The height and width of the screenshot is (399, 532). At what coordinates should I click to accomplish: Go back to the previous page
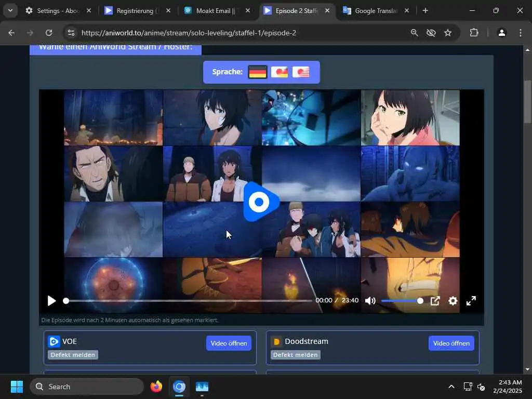pyautogui.click(x=11, y=33)
